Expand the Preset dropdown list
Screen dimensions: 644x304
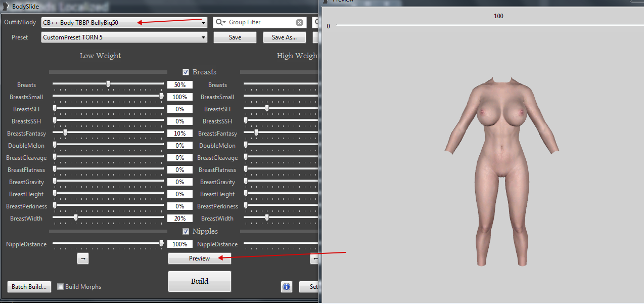[204, 37]
